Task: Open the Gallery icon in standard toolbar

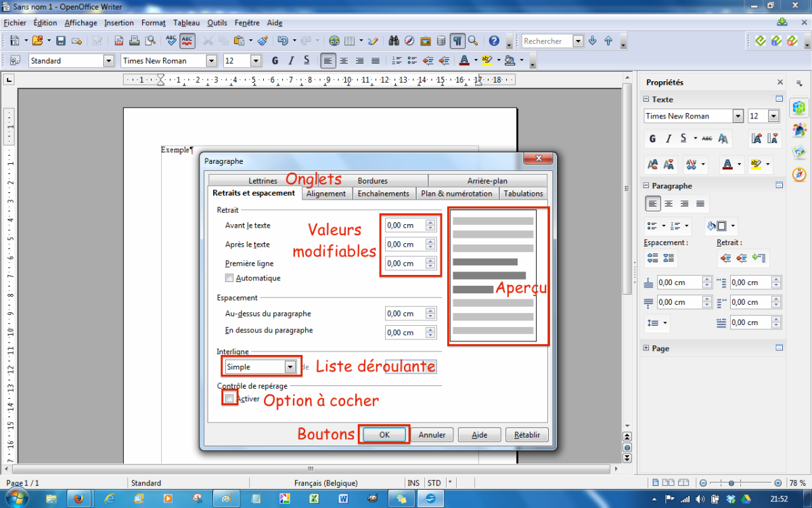Action: click(426, 41)
